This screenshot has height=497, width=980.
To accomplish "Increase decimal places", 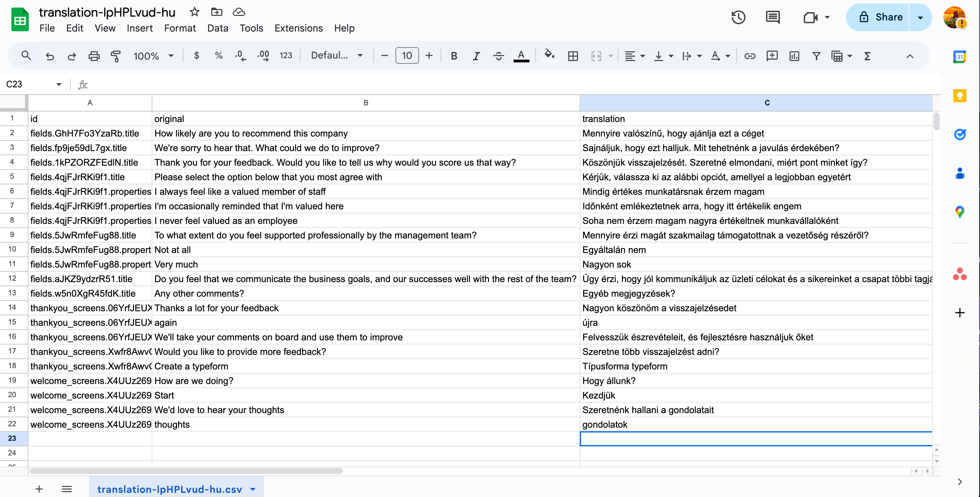I will point(263,56).
